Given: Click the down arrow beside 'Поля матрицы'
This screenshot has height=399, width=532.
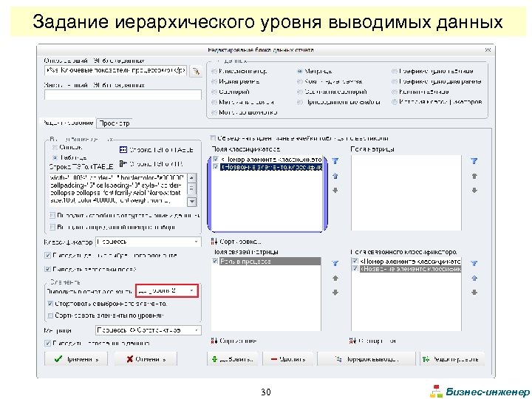Looking at the screenshot, I should coord(474,191).
